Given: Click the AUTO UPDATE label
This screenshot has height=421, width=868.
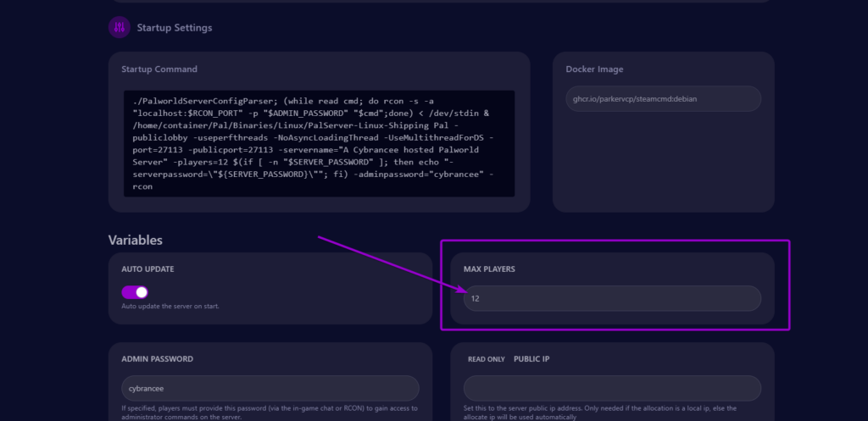Looking at the screenshot, I should 147,269.
